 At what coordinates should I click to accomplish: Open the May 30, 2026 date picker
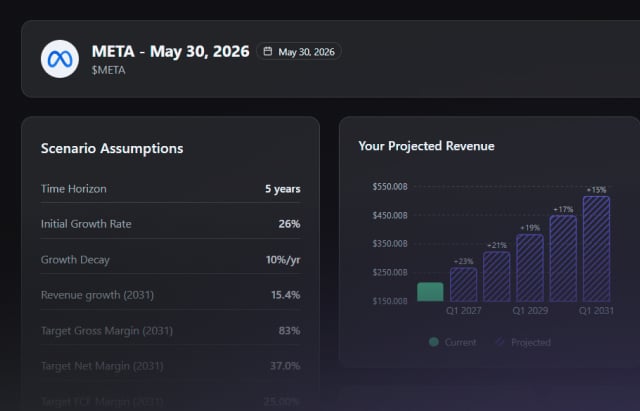coord(299,52)
